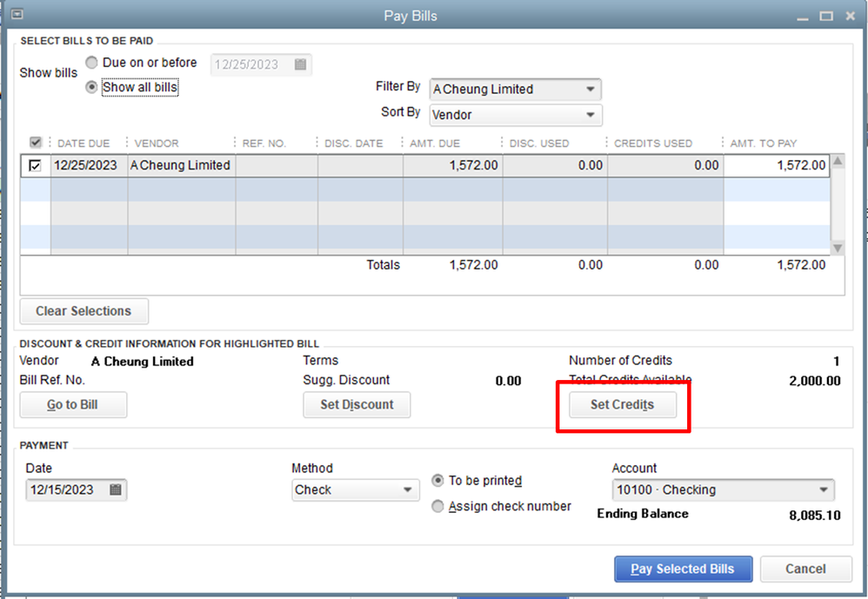Open payment Method dropdown
Viewport: 868px width, 599px height.
tap(356, 489)
